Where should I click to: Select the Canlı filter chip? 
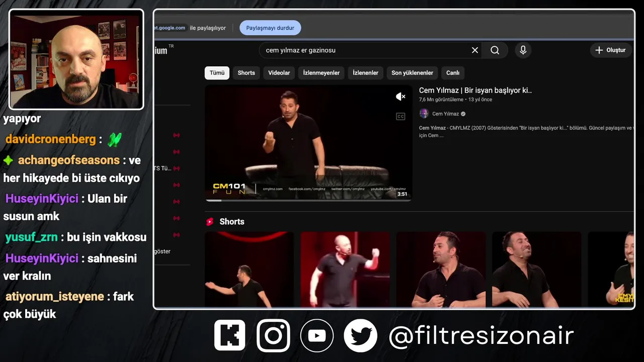click(x=453, y=73)
